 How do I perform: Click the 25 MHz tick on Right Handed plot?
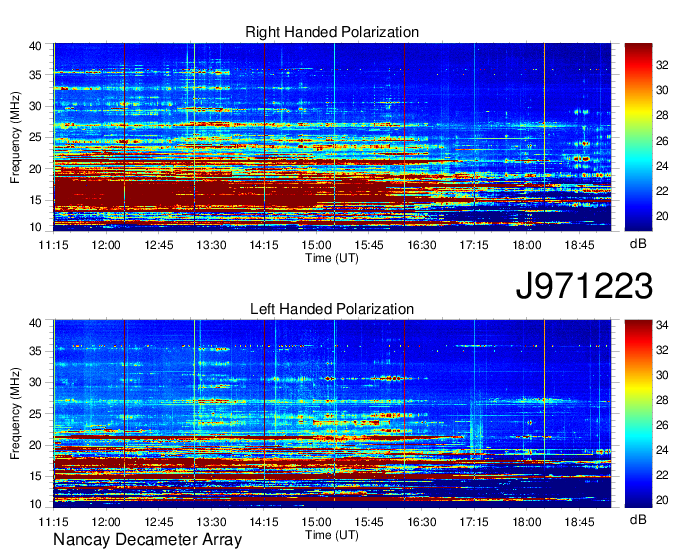click(x=35, y=137)
